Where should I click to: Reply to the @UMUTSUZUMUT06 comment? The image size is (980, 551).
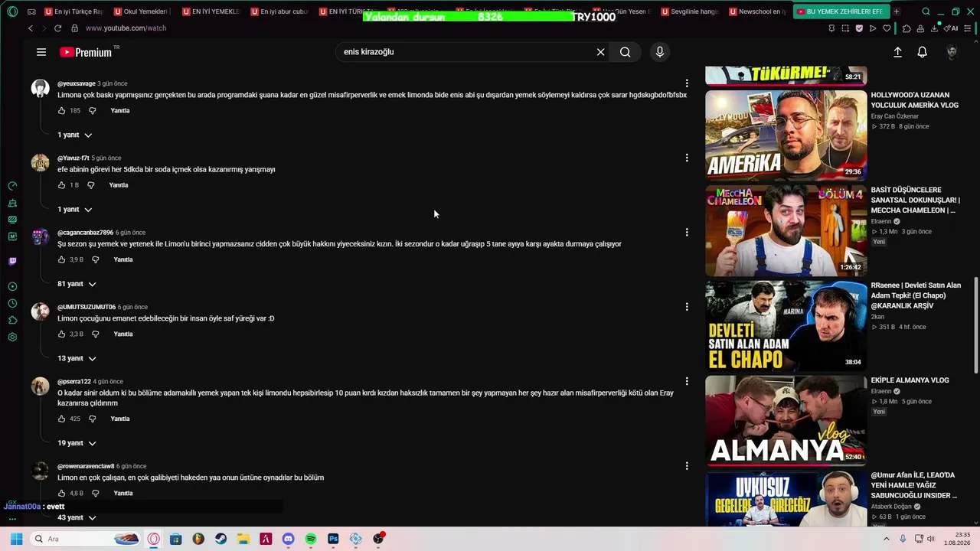pyautogui.click(x=123, y=334)
